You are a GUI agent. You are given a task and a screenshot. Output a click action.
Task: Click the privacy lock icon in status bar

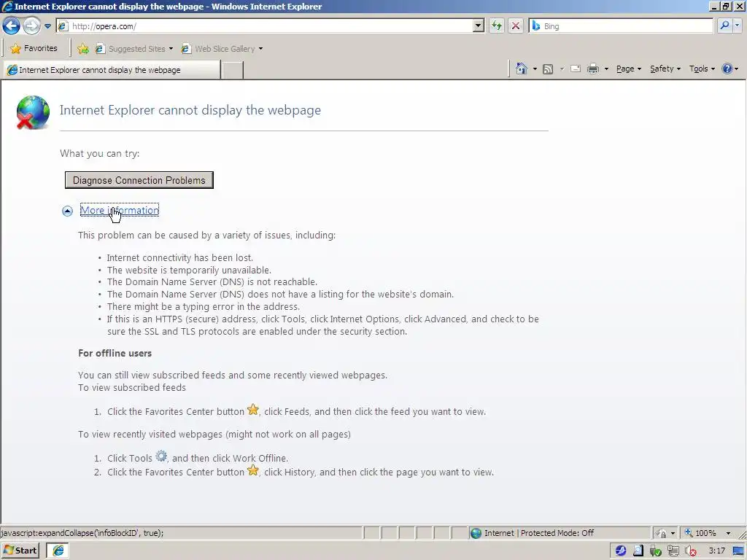[x=661, y=533]
